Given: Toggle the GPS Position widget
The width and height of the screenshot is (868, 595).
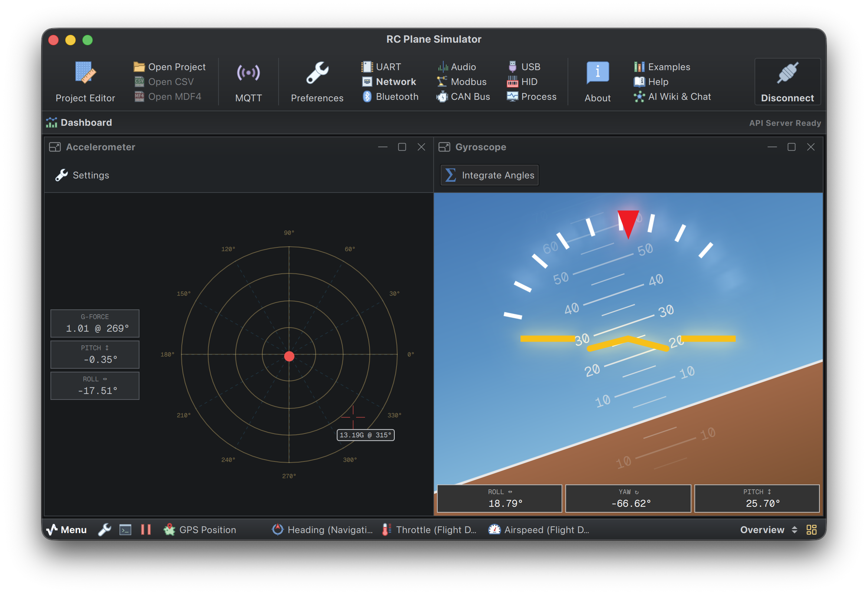Looking at the screenshot, I should click(x=200, y=529).
